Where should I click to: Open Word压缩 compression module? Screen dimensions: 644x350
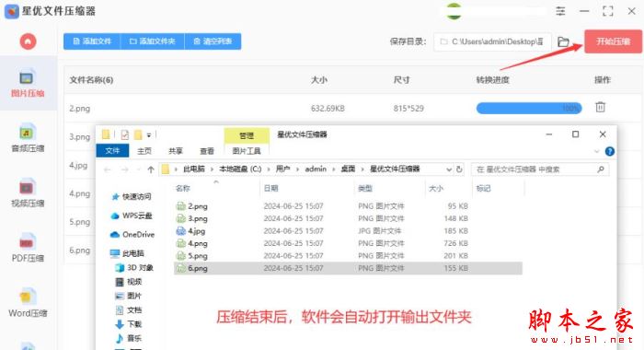coord(28,303)
